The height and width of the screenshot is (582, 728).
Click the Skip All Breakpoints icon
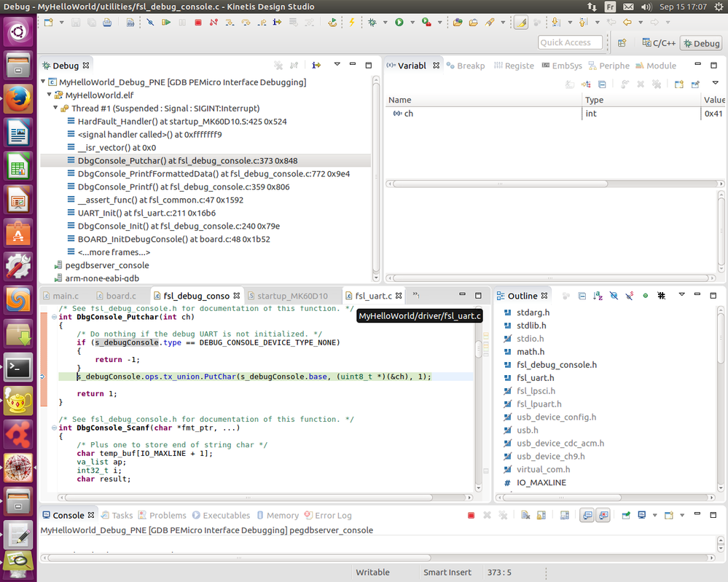pos(151,22)
